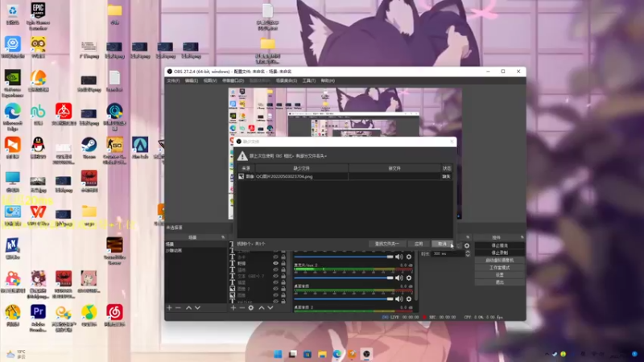Open 帮助(H) menu in OBS

(328, 81)
